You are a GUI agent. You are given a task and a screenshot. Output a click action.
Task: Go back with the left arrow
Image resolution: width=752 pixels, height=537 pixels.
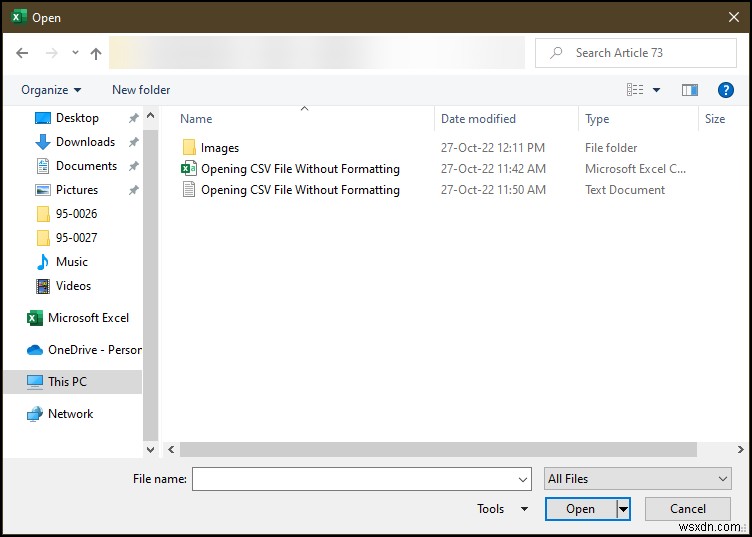coord(22,53)
